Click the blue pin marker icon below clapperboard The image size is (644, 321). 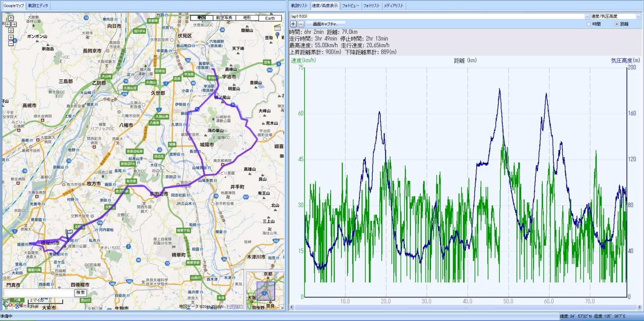pyautogui.click(x=277, y=36)
